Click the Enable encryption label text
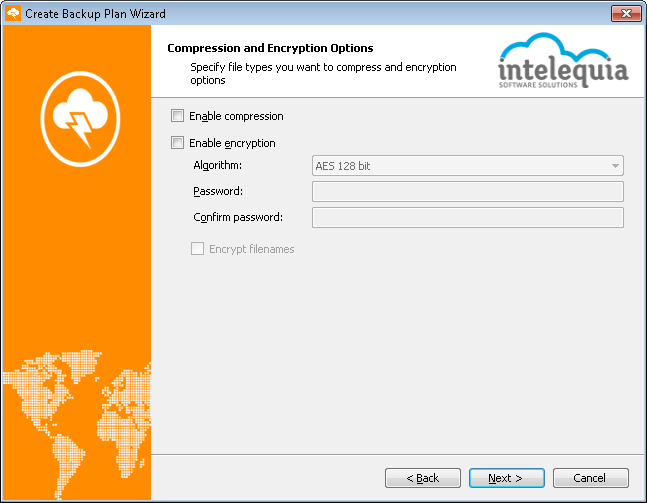 pos(232,143)
